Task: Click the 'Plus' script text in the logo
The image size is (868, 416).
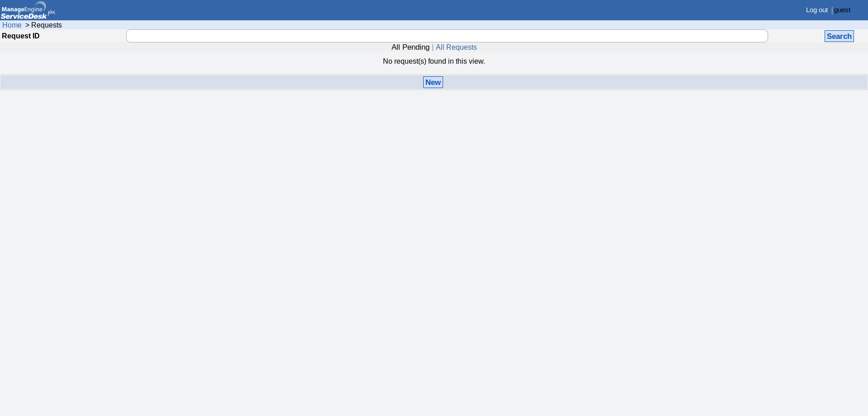Action: click(x=52, y=12)
